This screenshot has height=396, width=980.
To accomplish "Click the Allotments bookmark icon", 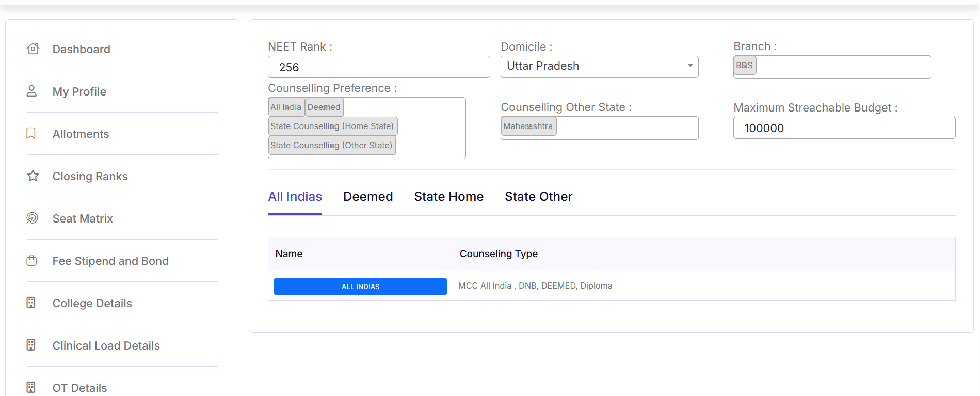I will pos(31,134).
